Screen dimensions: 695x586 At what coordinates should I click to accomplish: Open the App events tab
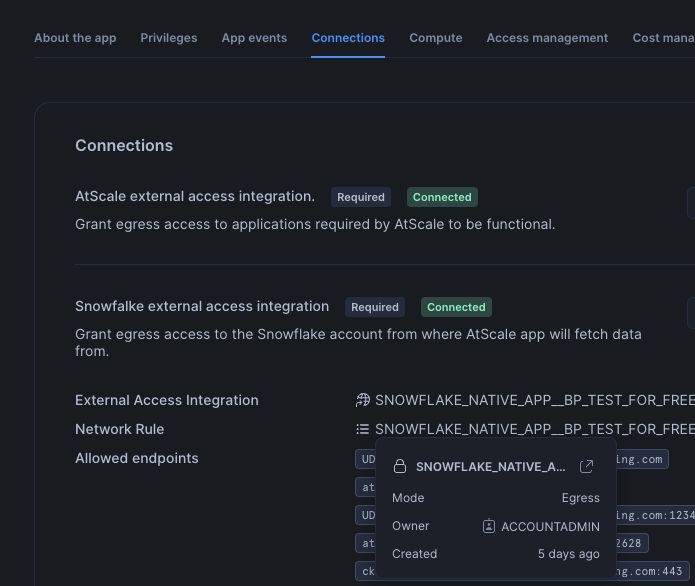click(x=254, y=38)
